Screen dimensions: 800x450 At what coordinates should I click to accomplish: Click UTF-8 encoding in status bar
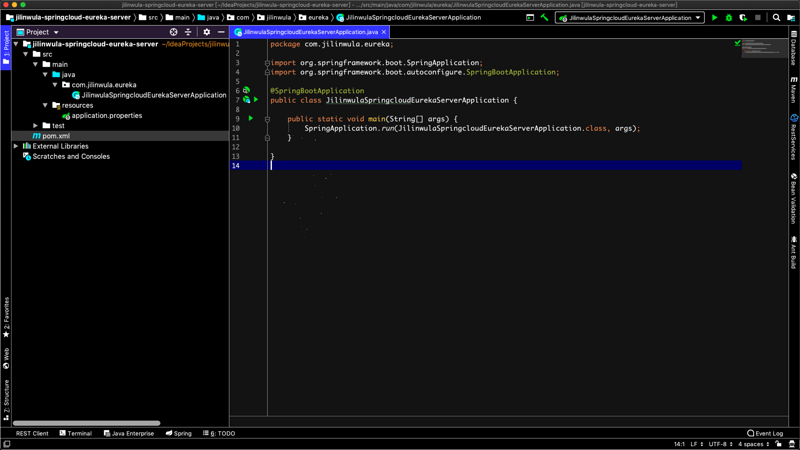coord(720,444)
